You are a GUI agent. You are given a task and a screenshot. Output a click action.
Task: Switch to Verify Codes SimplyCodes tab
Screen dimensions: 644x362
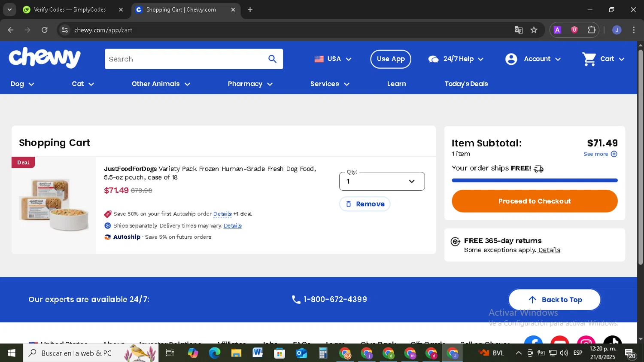click(70, 9)
